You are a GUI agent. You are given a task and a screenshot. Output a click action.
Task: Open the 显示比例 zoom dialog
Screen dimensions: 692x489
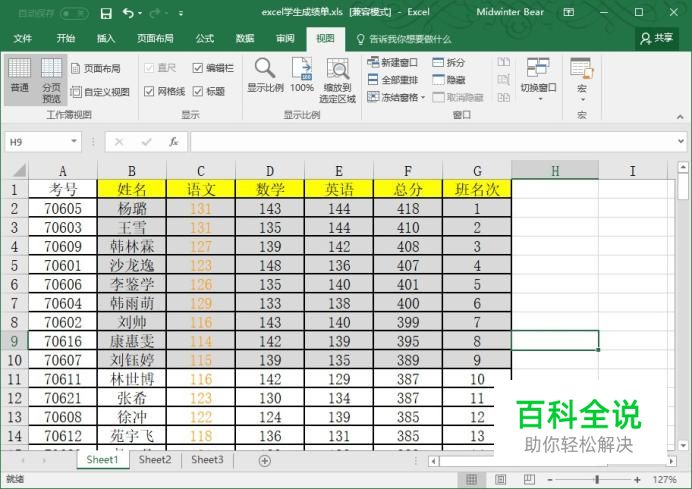click(265, 75)
